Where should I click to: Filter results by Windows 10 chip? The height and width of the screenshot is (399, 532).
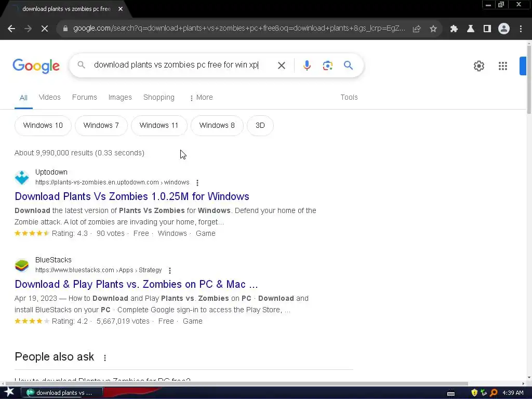pyautogui.click(x=43, y=126)
